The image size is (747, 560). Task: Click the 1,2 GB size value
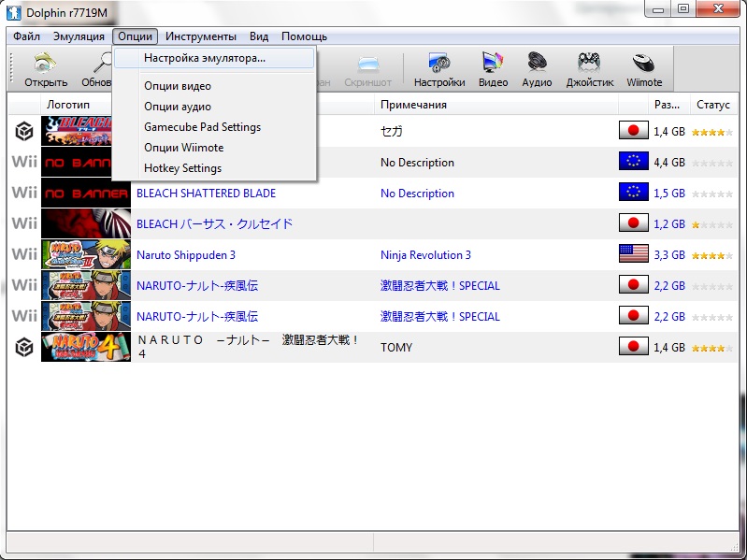(x=668, y=223)
